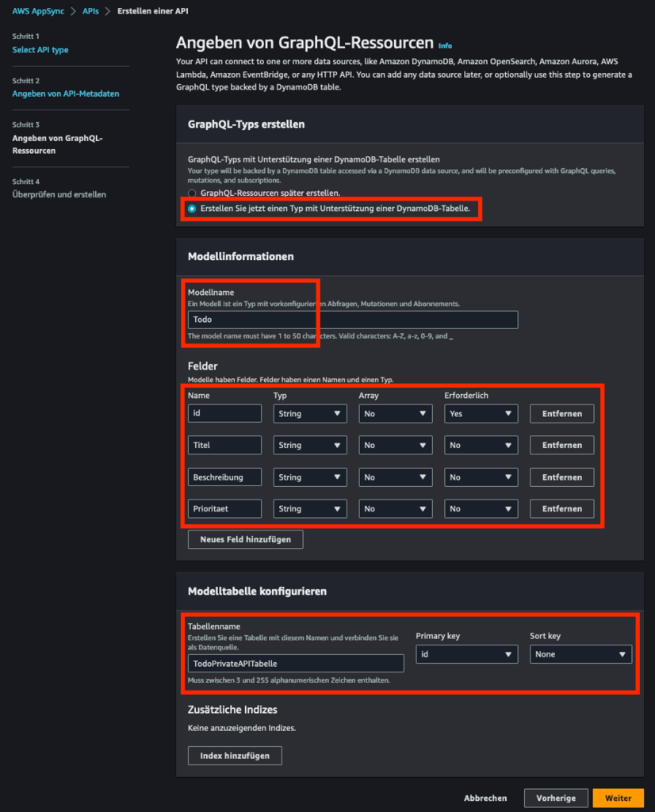Screen dimensions: 655x812
Task: Add an index with Index hinzufügen
Action: (234, 755)
